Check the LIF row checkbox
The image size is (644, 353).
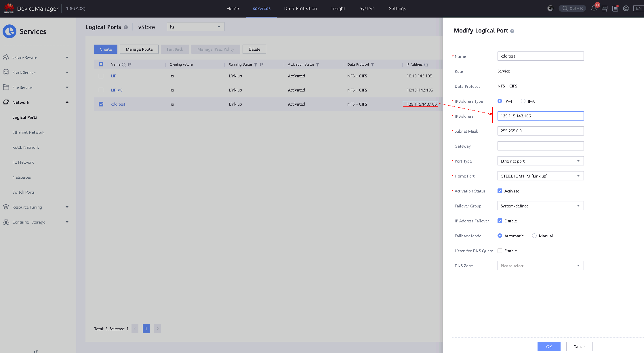pyautogui.click(x=101, y=76)
